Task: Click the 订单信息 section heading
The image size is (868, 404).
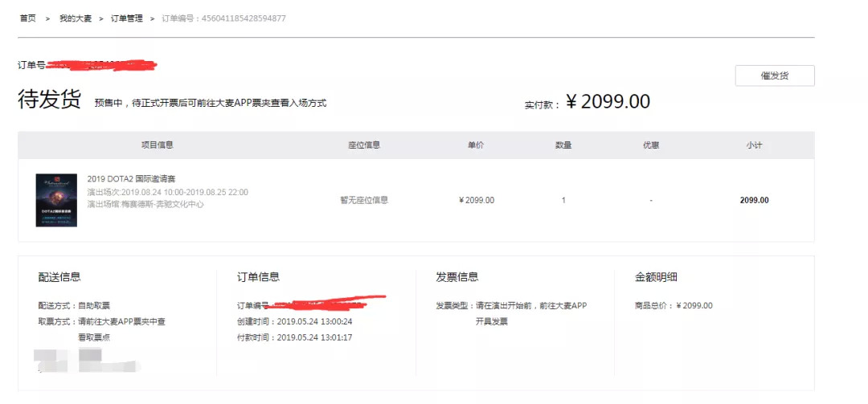Action: pyautogui.click(x=258, y=277)
